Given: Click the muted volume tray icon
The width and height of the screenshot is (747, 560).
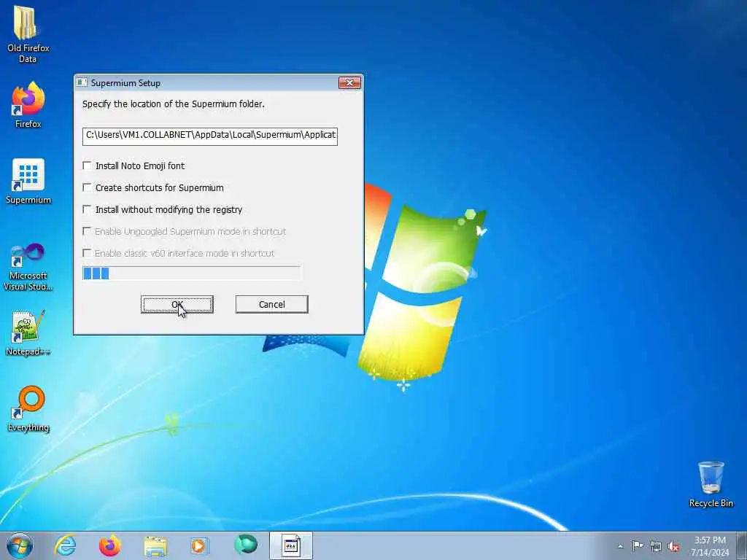Looking at the screenshot, I should click(x=673, y=546).
